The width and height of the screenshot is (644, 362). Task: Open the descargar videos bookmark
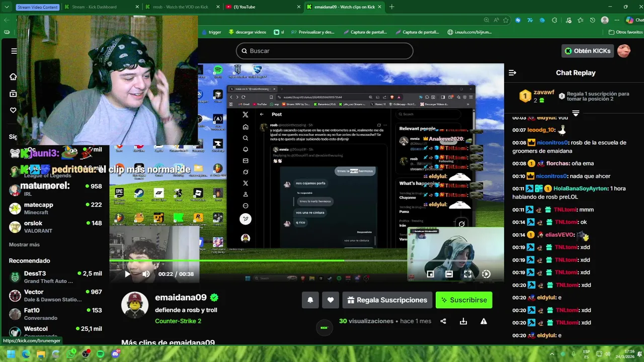point(248,32)
